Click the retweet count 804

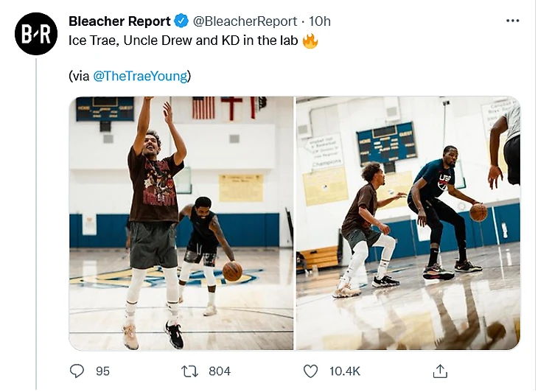(x=220, y=371)
